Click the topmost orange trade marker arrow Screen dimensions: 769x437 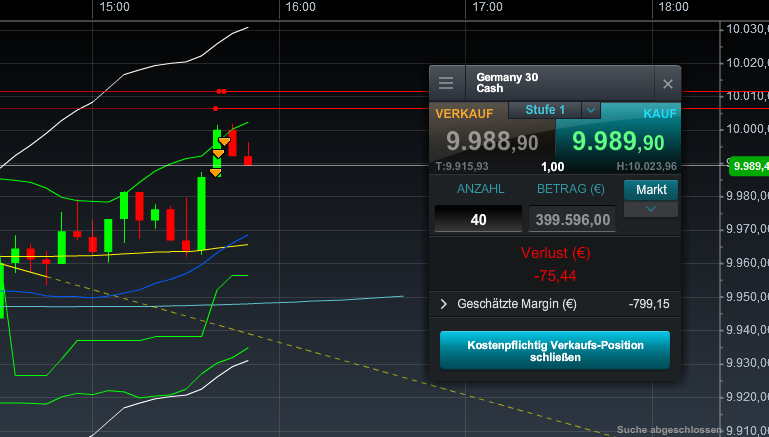224,142
